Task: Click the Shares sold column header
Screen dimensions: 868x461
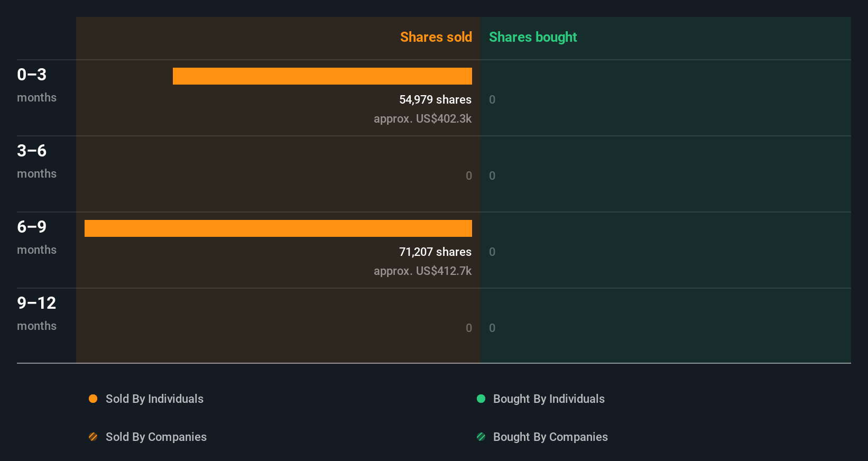Action: (436, 37)
